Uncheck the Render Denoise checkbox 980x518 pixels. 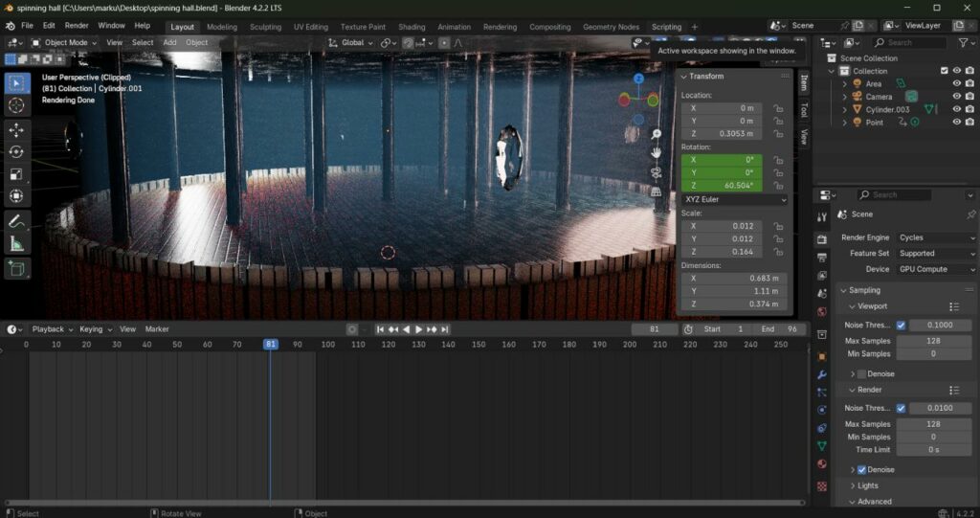862,469
